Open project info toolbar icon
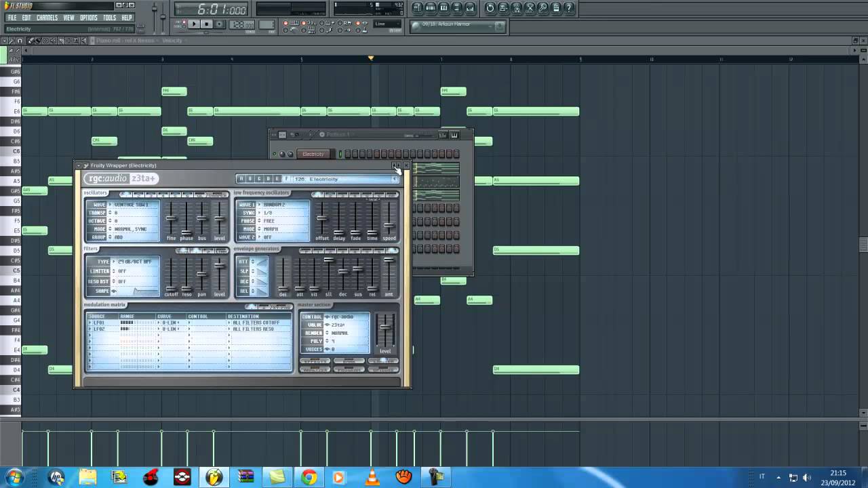The image size is (868, 488). click(556, 8)
